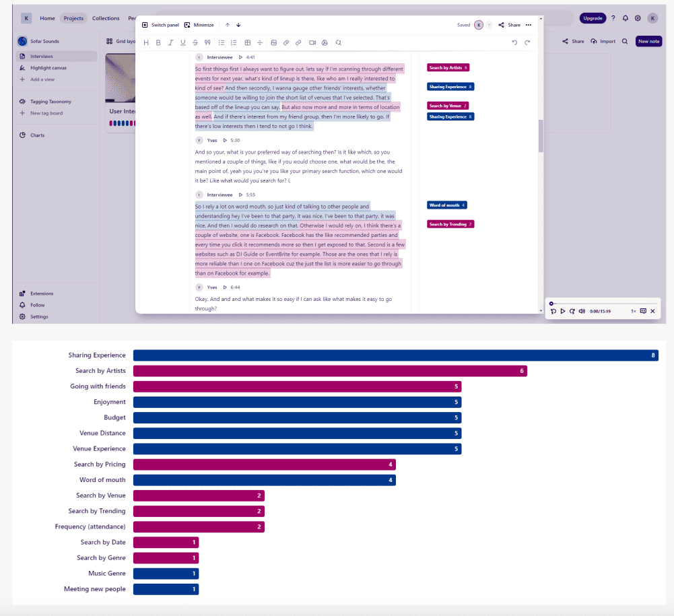Close the audio player
Screen dimensions: 674x616
tap(652, 311)
